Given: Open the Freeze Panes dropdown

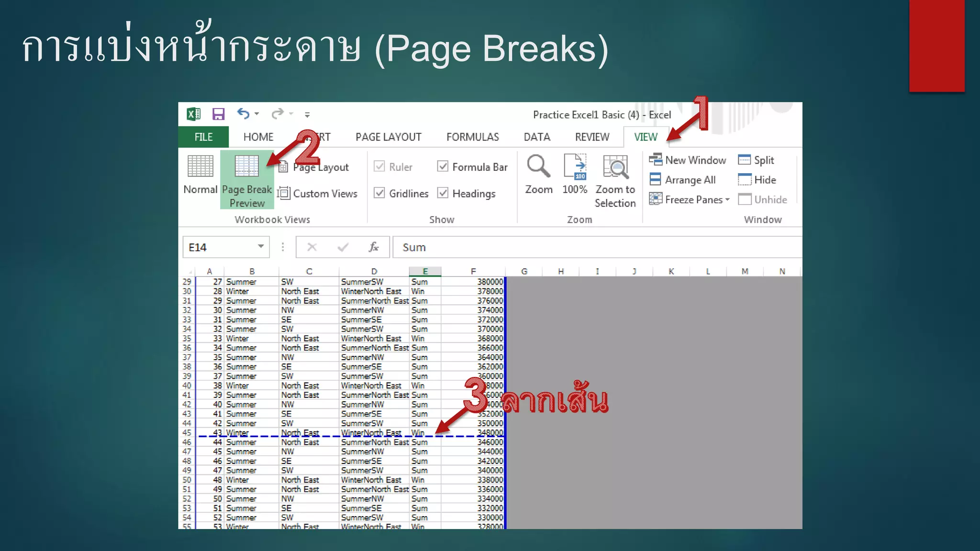Looking at the screenshot, I should coord(689,199).
